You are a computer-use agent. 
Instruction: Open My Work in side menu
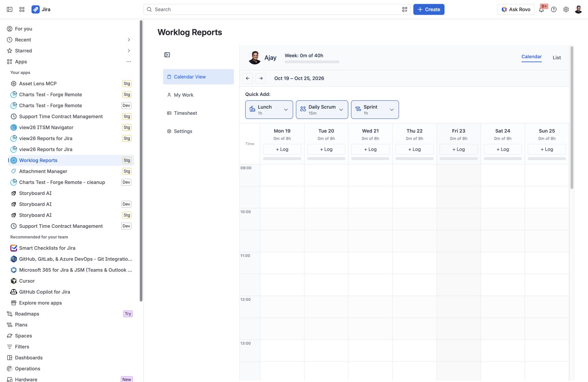click(198, 95)
